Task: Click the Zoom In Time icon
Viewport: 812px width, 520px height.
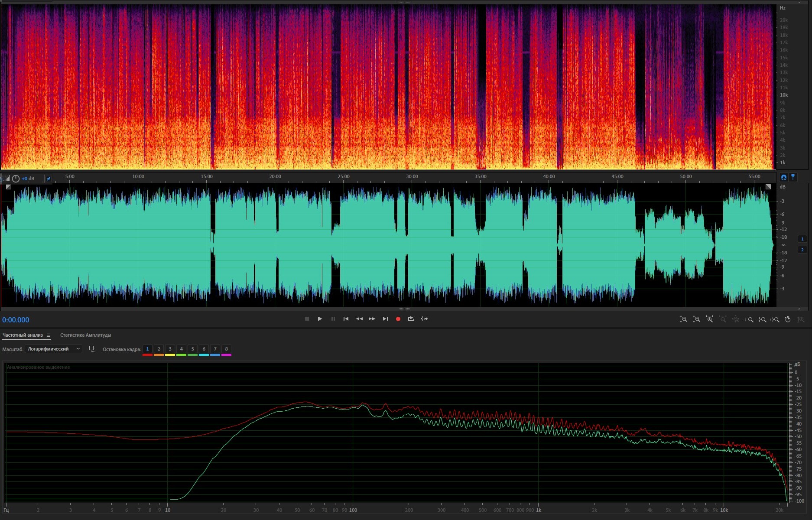Action: coord(709,319)
